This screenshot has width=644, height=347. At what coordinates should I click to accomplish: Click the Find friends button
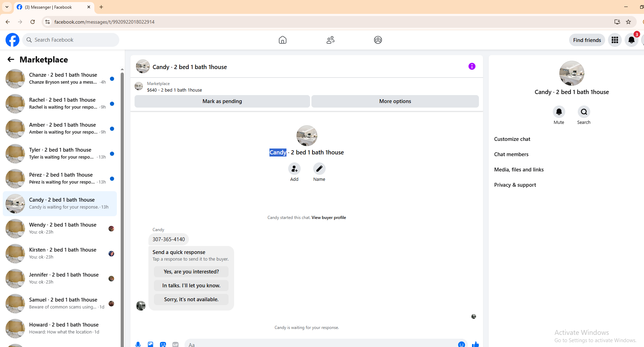tap(587, 40)
